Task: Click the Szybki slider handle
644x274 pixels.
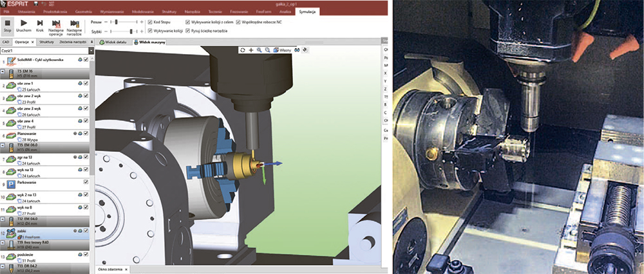Action: [131, 31]
